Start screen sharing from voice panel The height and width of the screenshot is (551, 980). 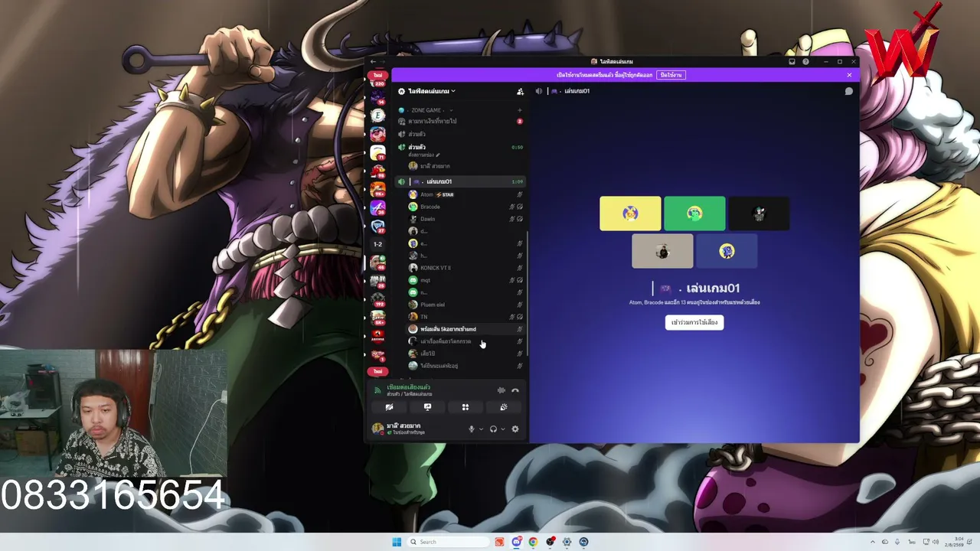point(427,407)
